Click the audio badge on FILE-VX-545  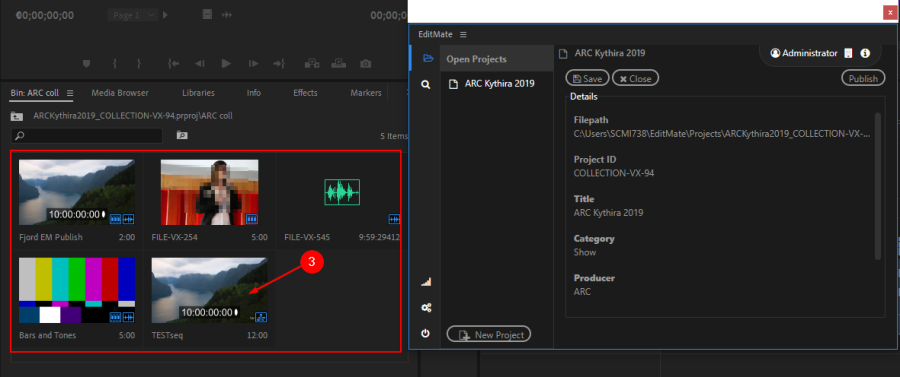coord(394,219)
